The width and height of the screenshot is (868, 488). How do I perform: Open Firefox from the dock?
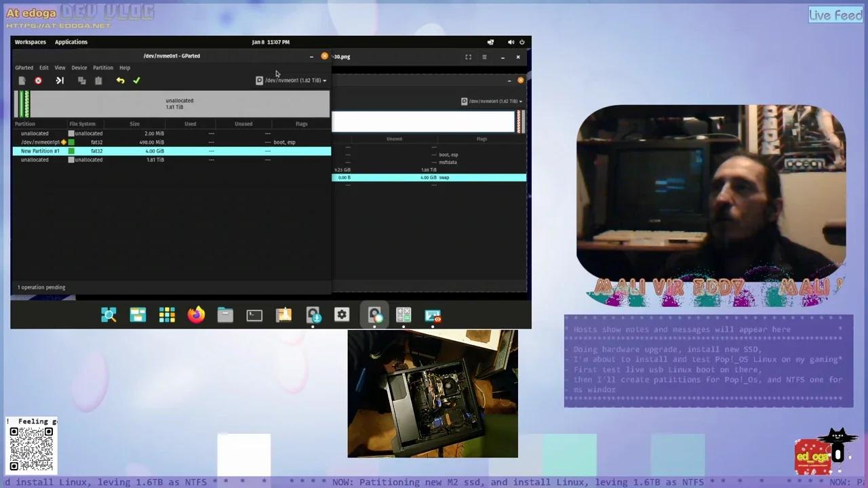point(196,314)
